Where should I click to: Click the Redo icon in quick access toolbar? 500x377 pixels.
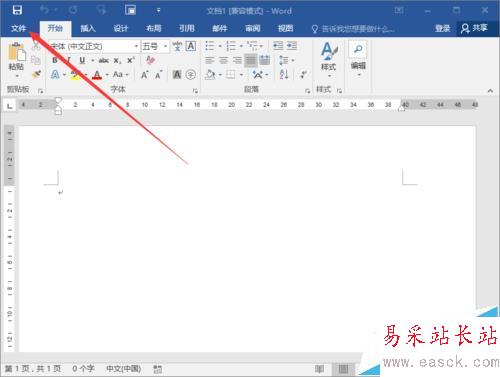click(73, 10)
